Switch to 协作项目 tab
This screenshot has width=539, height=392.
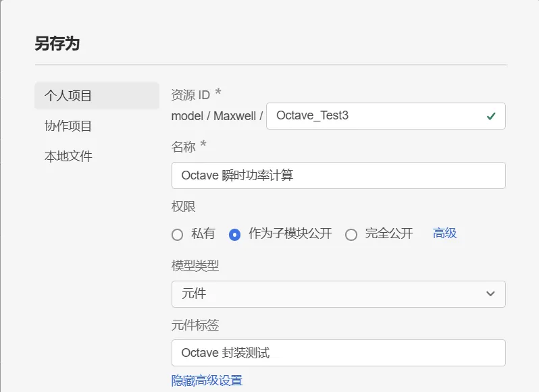click(68, 126)
